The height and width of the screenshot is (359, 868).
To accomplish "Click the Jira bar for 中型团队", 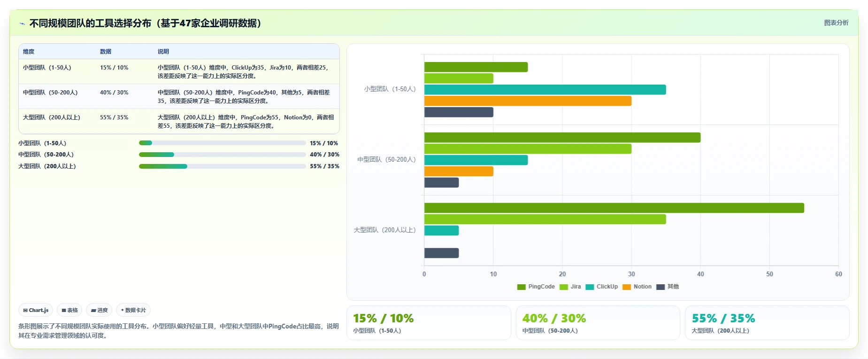I will [528, 149].
